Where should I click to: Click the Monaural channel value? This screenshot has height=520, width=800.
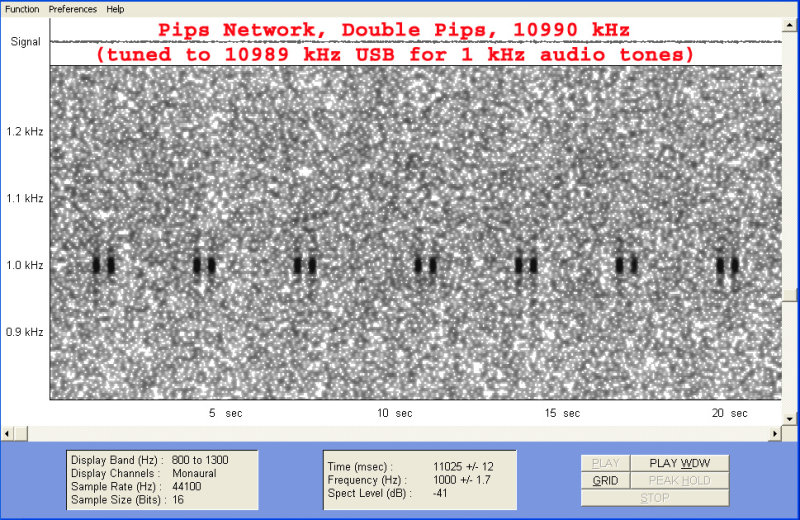point(194,474)
